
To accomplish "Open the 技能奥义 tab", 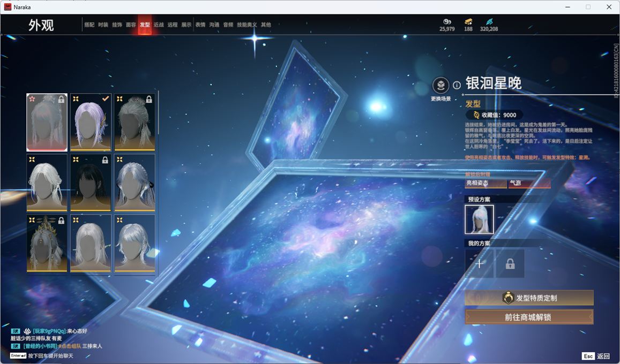I will click(x=246, y=25).
